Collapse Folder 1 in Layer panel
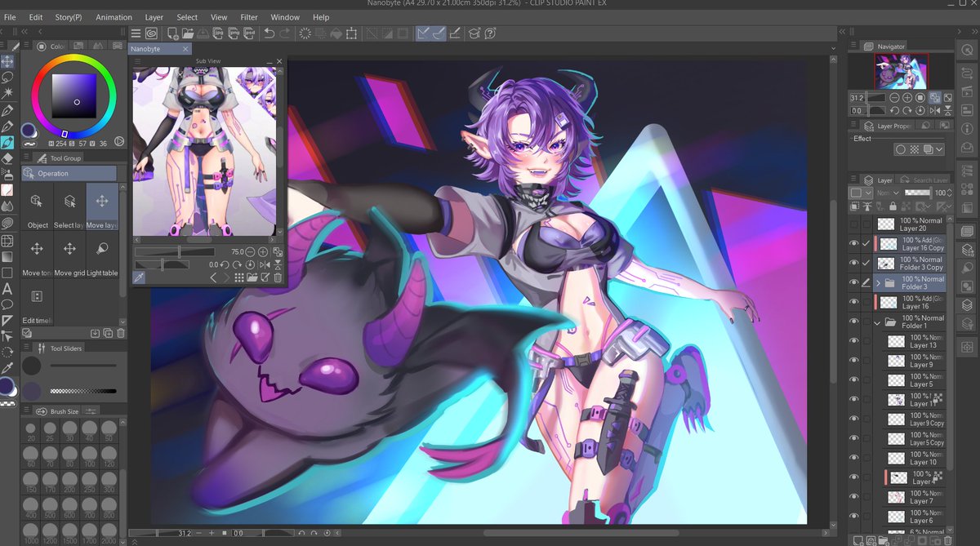 point(878,322)
